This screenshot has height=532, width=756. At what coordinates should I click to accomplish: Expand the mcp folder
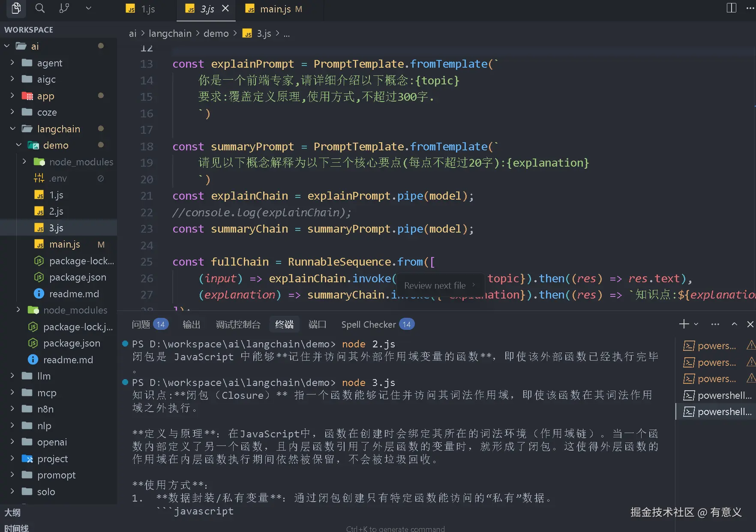(12, 392)
